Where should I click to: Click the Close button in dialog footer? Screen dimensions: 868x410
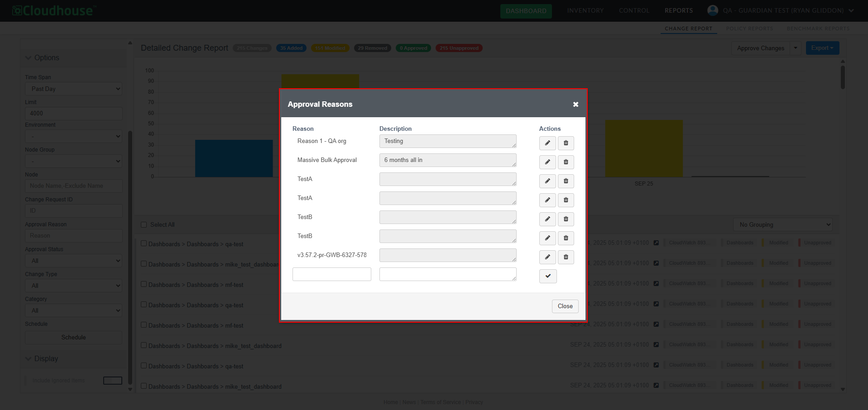click(565, 306)
